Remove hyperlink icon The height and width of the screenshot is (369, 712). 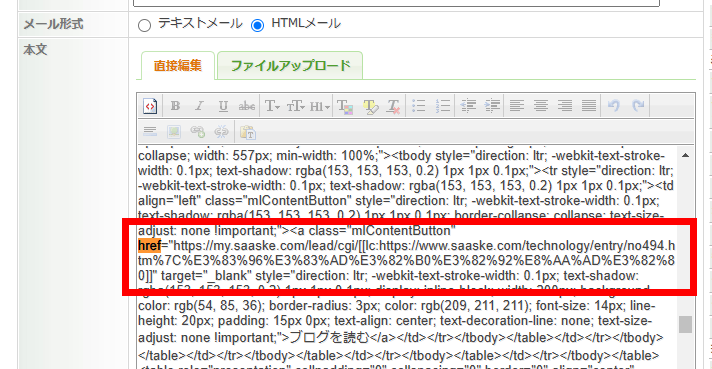(x=222, y=132)
